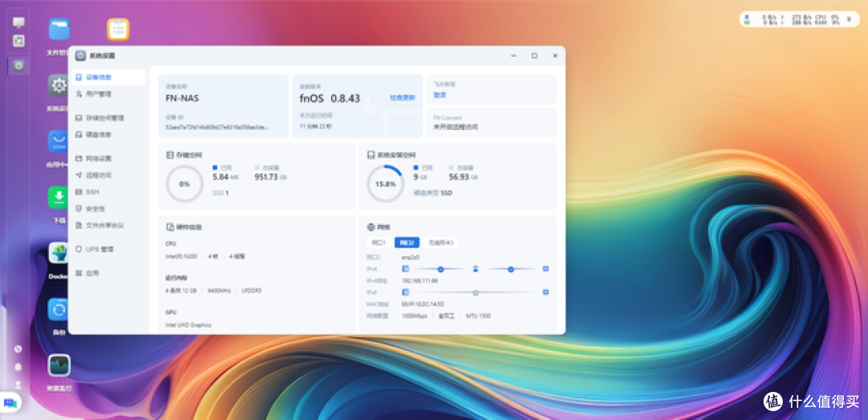Click the enp2s0 interface name
Image resolution: width=868 pixels, height=420 pixels.
[x=410, y=257]
